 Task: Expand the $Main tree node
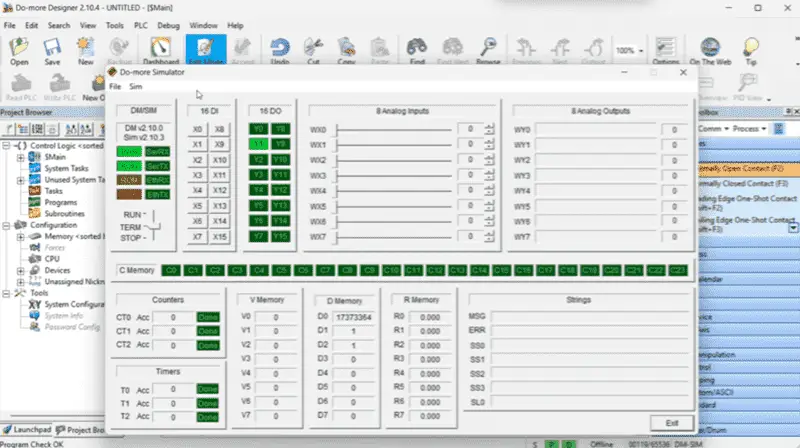21,157
